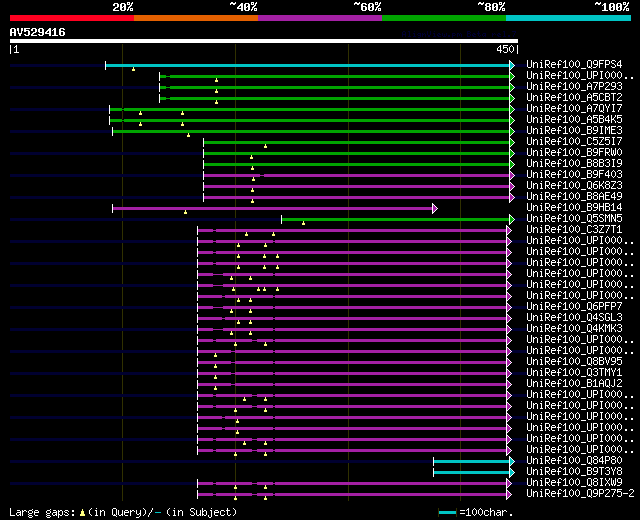This screenshot has width=640, height=520.
Task: Open the UniRef100_A7P293 hit label
Action: pyautogui.click(x=574, y=86)
